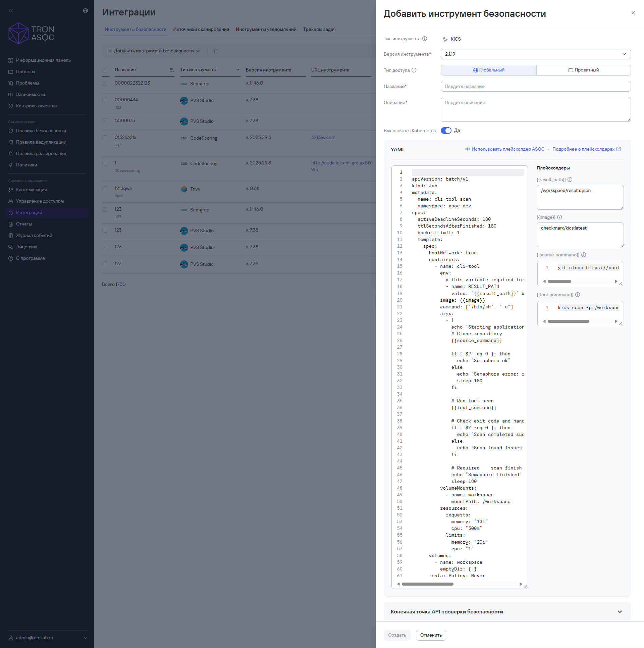Click the trash delete icon in toolbar

[x=216, y=51]
